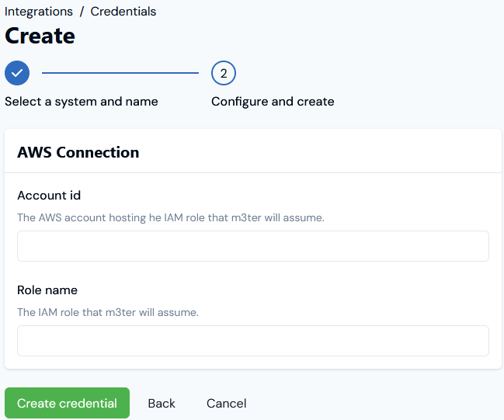
Task: Click inside the Account id field
Action: tap(253, 246)
